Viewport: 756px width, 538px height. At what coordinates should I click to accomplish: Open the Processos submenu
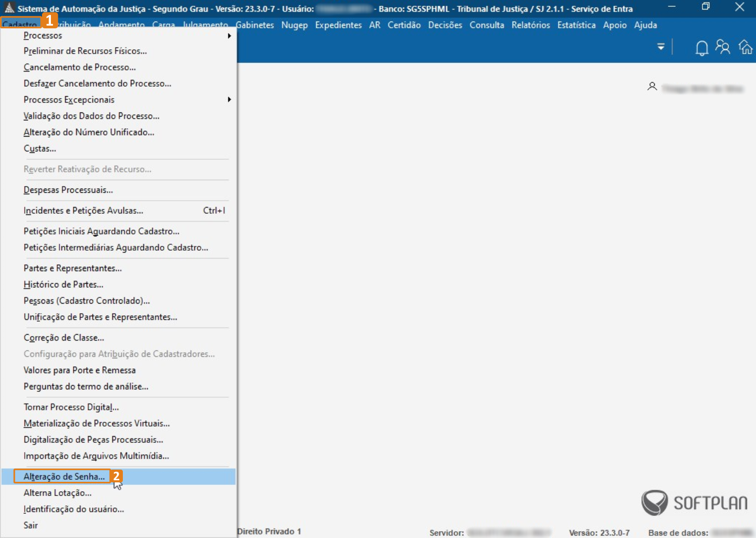click(118, 35)
